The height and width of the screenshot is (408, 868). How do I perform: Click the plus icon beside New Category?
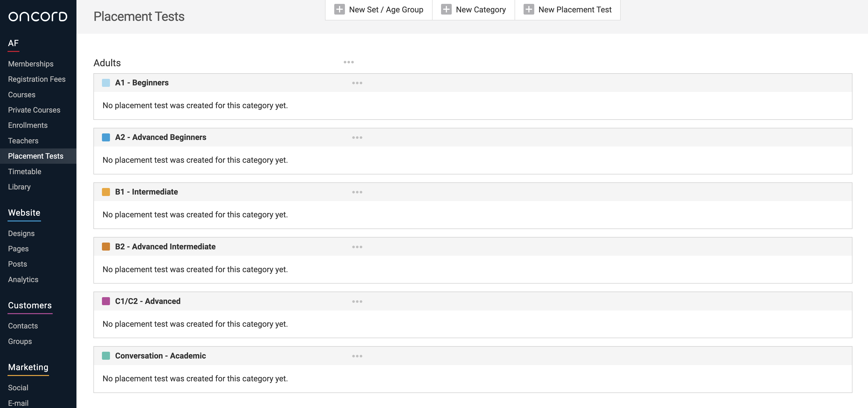tap(446, 9)
